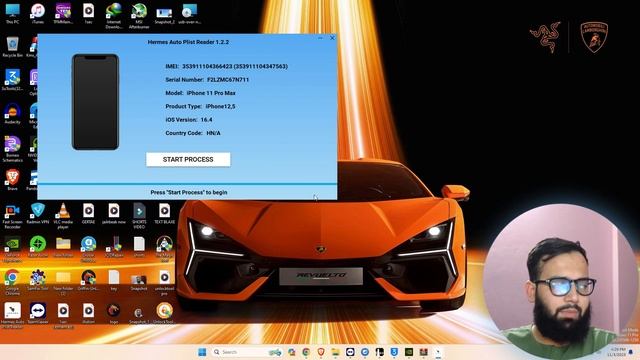
Task: Open the 'key' file on desktop
Action: (x=114, y=280)
